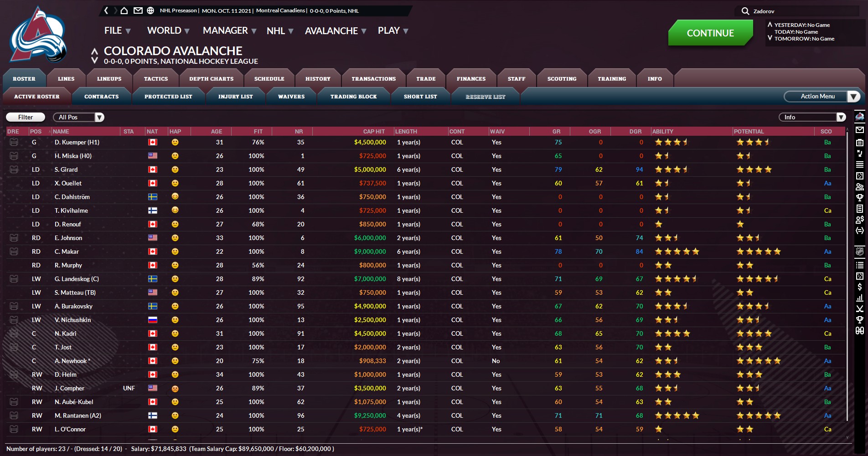This screenshot has width=868, height=456.
Task: Open the FILE dropdown menu
Action: (118, 31)
